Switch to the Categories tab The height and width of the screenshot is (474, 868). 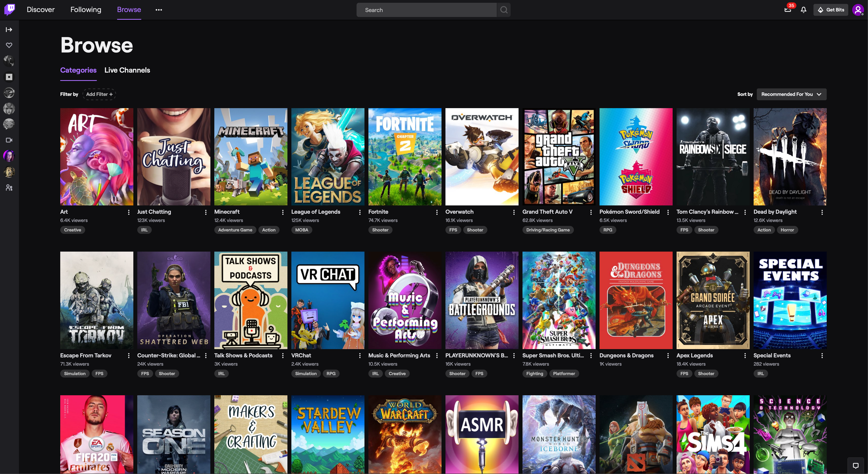click(78, 70)
